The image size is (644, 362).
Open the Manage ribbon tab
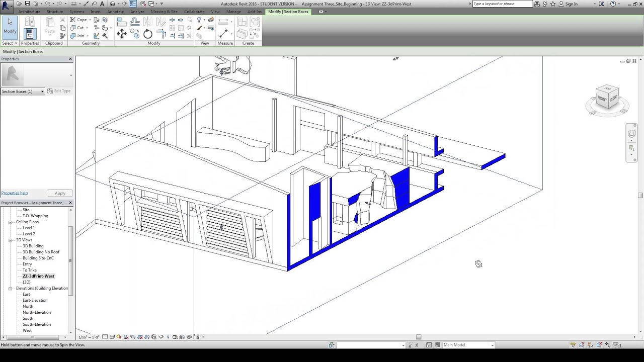(x=233, y=12)
